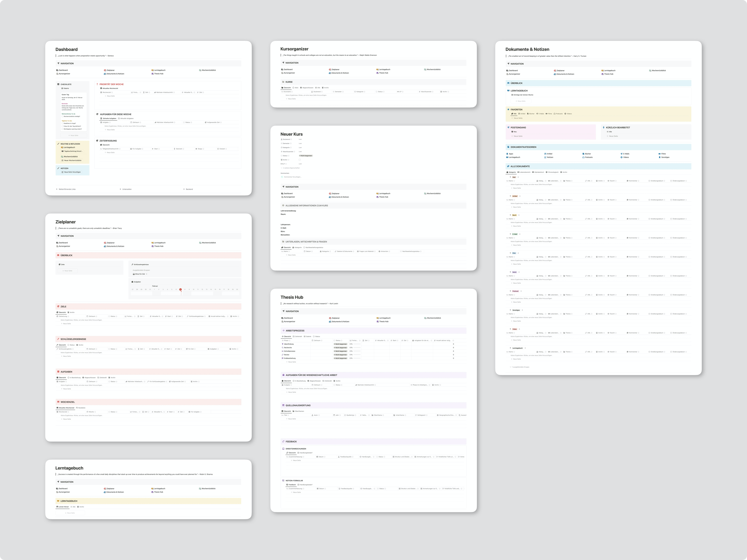
Task: Click the red exclamation icon for Priorität der Woche
Action: pos(97,84)
